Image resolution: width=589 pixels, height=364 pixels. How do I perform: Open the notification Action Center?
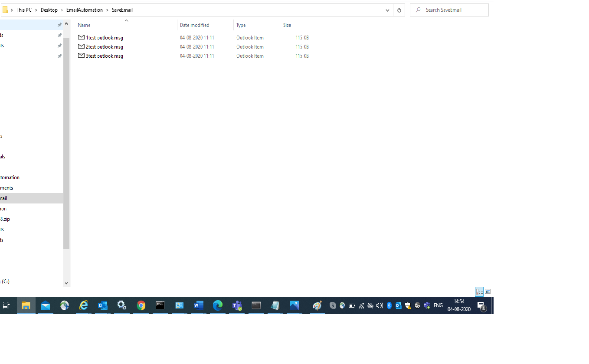pyautogui.click(x=481, y=306)
